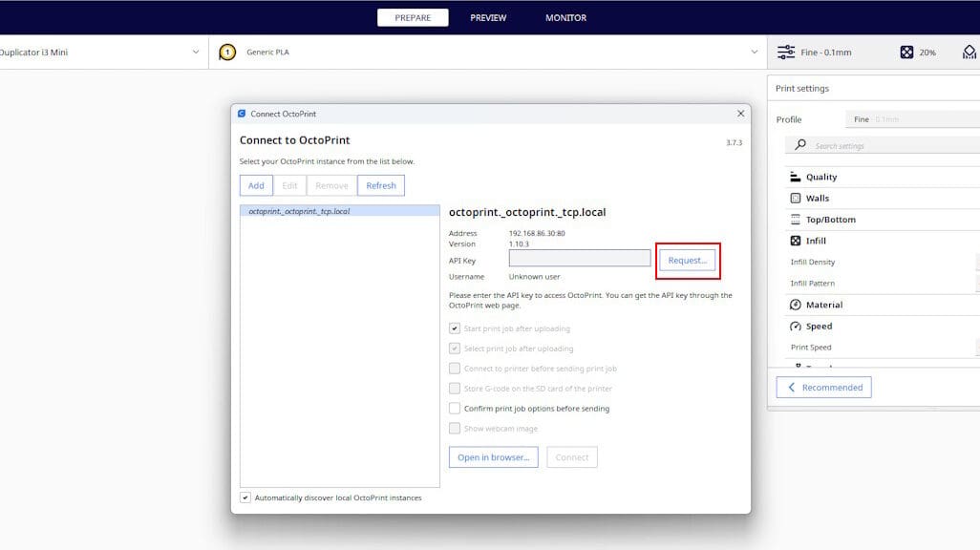Click the search magnifier icon
This screenshot has height=550, width=980.
pyautogui.click(x=800, y=145)
